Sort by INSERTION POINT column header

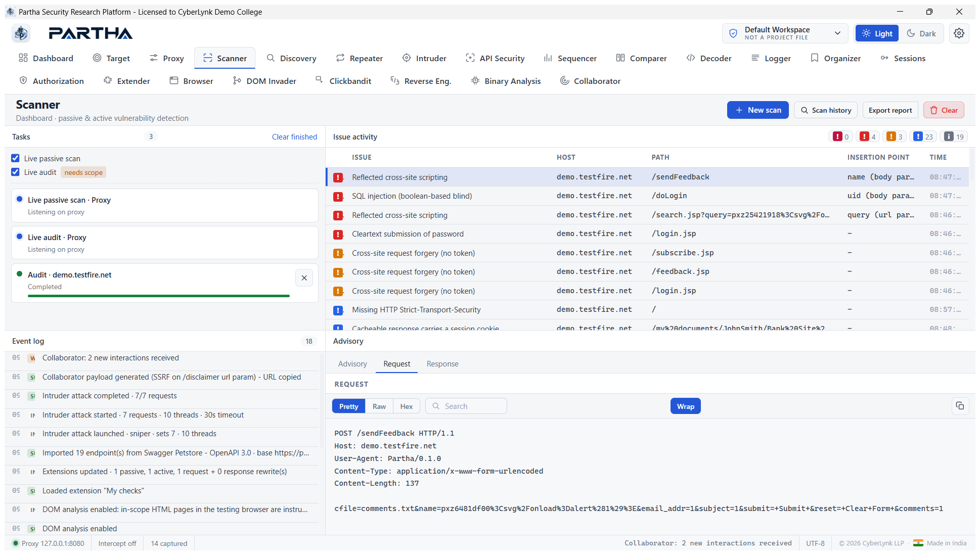[878, 157]
